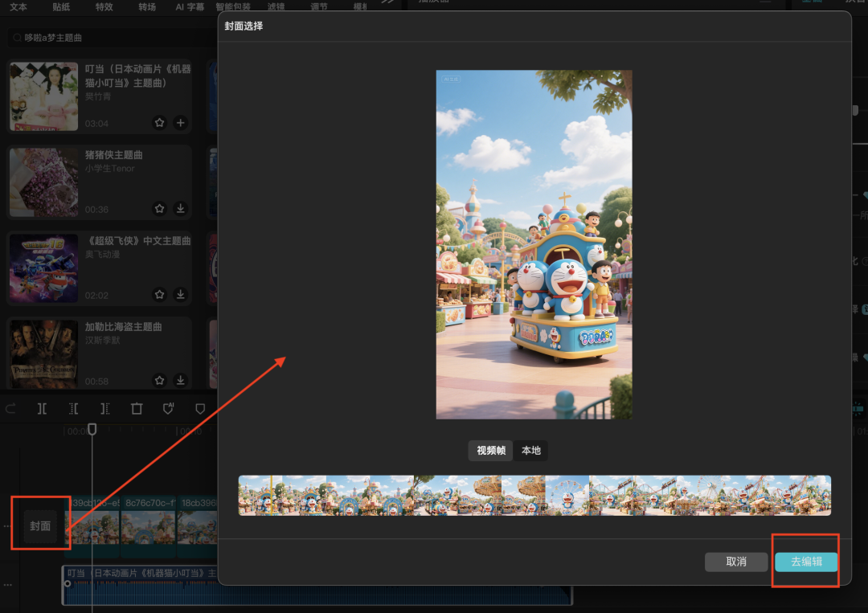The height and width of the screenshot is (613, 868).
Task: Download the 加勒比海盗主题曲 track
Action: pyautogui.click(x=181, y=380)
